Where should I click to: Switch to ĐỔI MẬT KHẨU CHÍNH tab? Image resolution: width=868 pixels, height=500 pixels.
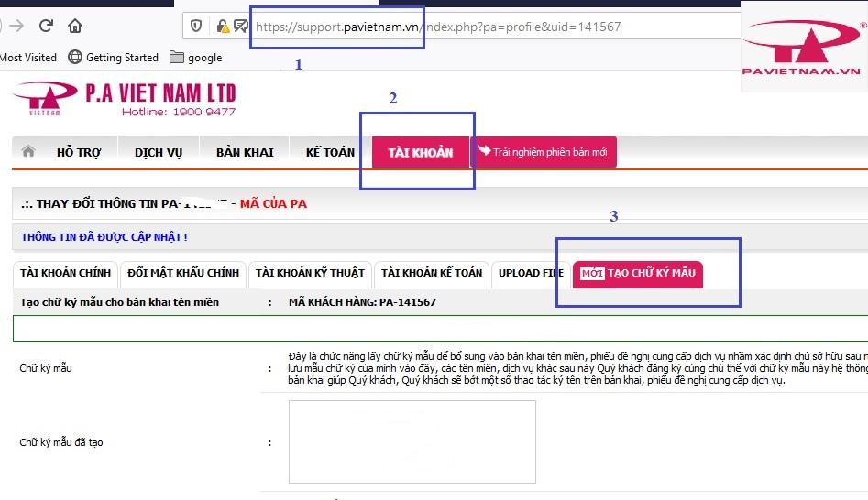[x=183, y=273]
